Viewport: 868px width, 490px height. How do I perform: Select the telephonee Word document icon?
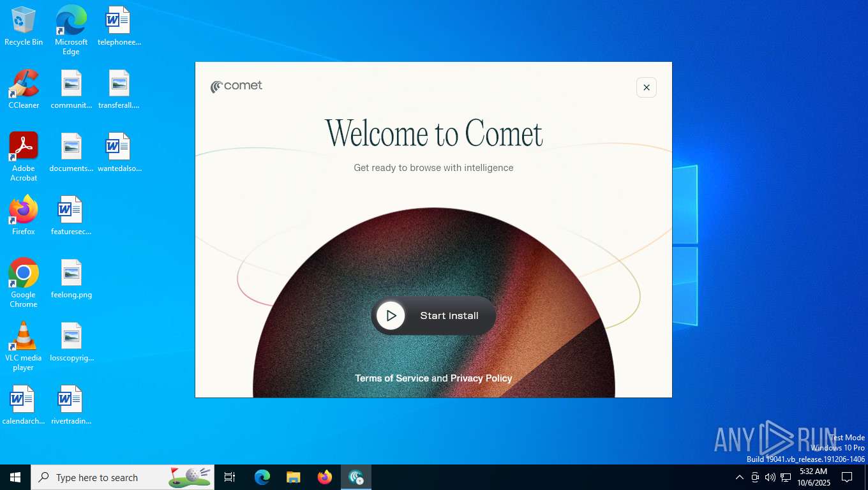point(119,26)
